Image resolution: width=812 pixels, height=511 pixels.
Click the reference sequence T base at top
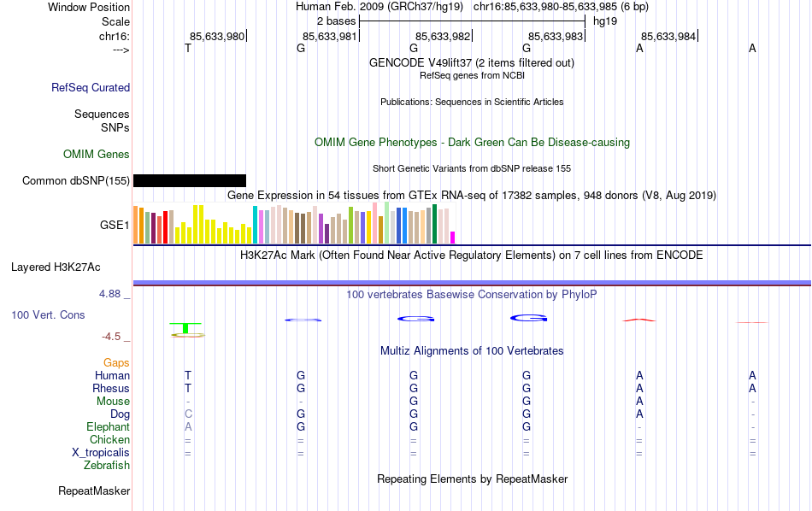click(x=188, y=48)
